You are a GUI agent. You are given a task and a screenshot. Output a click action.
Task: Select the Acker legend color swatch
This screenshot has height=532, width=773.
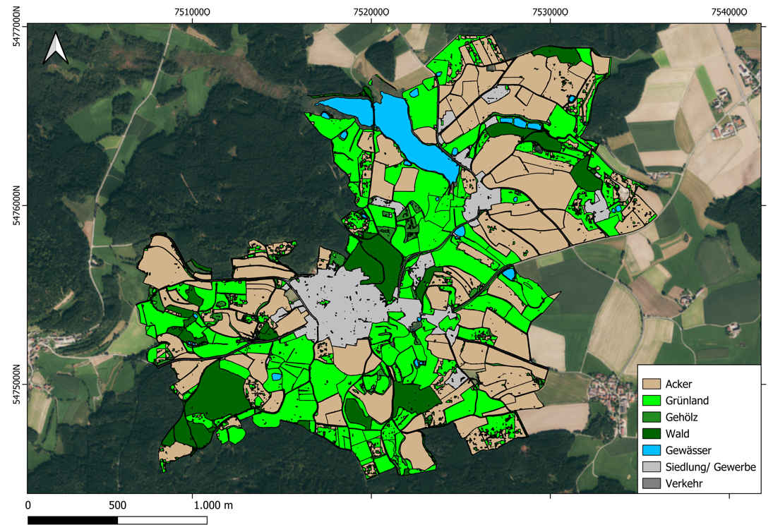pos(651,385)
